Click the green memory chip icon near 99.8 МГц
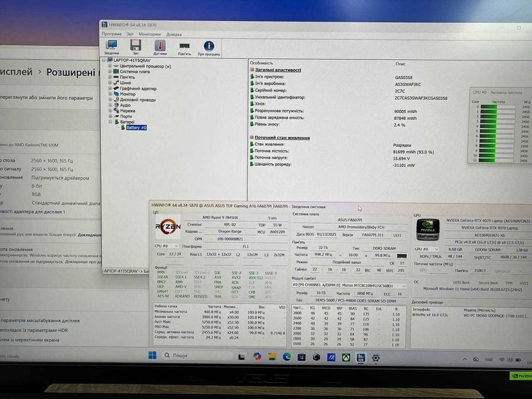532x399 pixels. [402, 255]
